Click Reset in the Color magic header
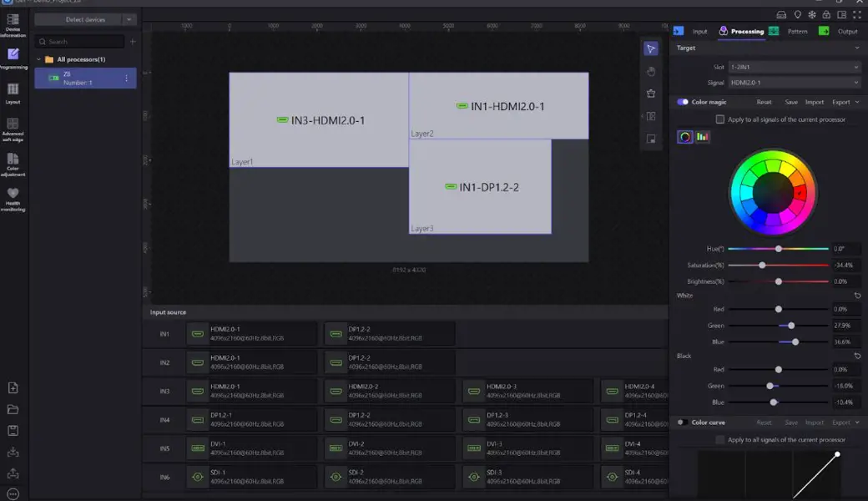Viewport: 868px width, 501px height. point(764,102)
